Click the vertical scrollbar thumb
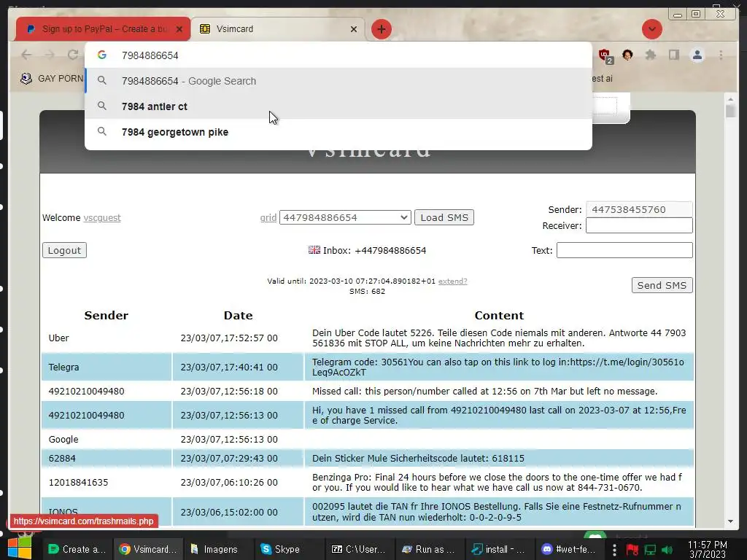Viewport: 747px width, 560px height. pyautogui.click(x=730, y=111)
